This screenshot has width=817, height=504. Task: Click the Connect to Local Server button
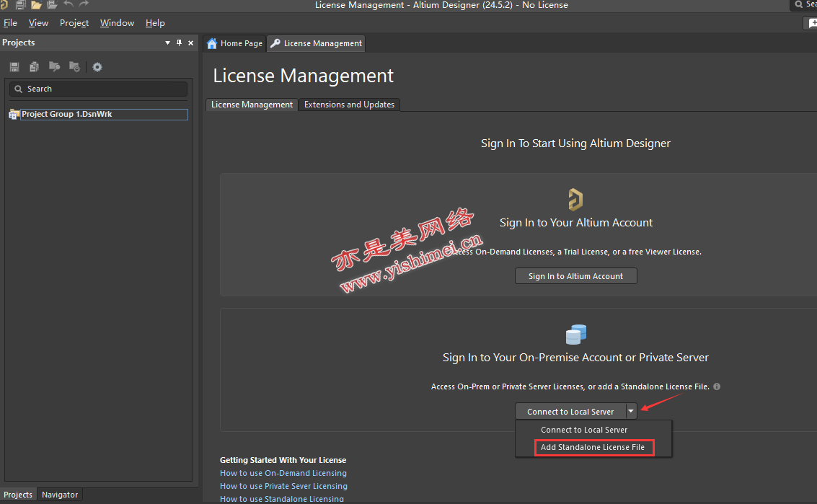(570, 411)
